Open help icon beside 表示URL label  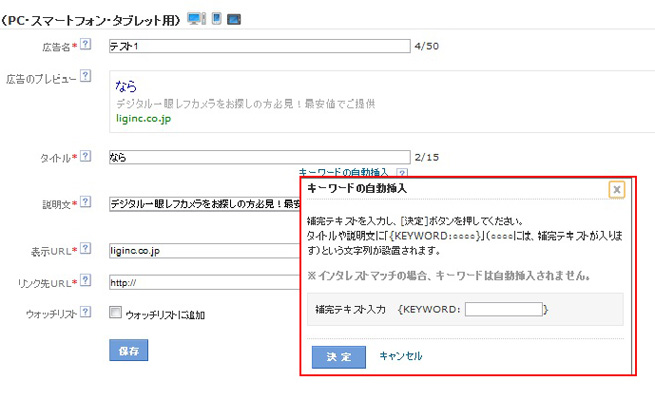click(x=85, y=249)
